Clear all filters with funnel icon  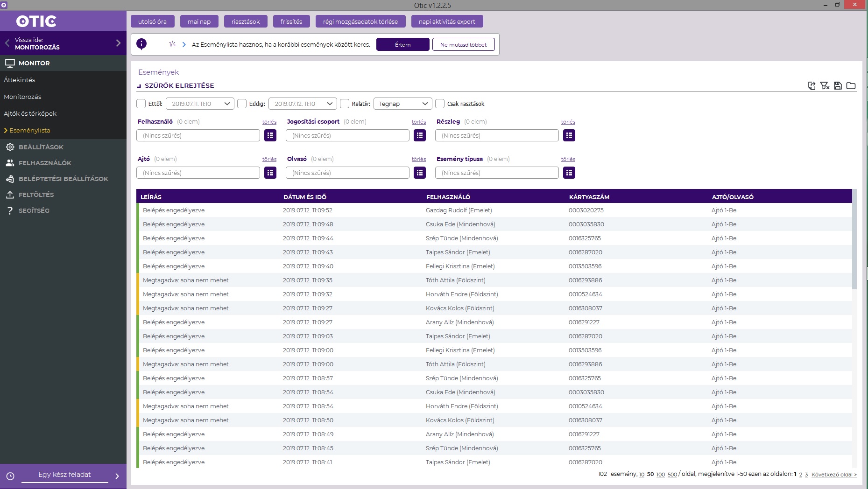tap(825, 86)
